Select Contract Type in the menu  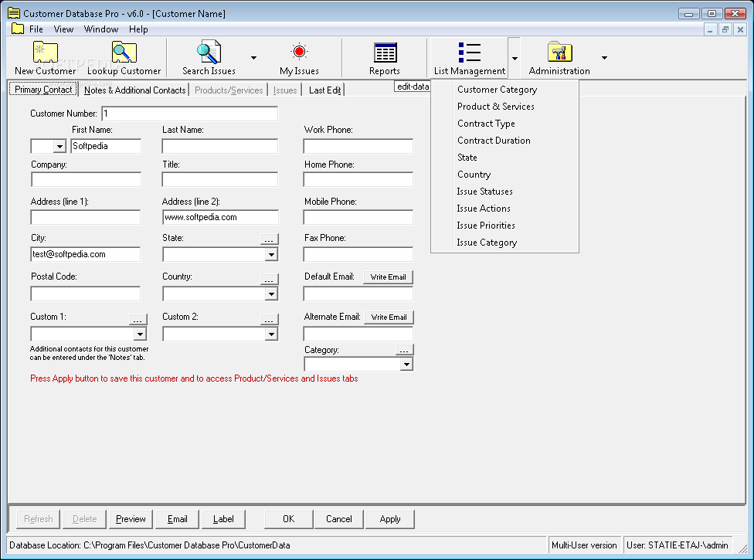[x=504, y=124]
